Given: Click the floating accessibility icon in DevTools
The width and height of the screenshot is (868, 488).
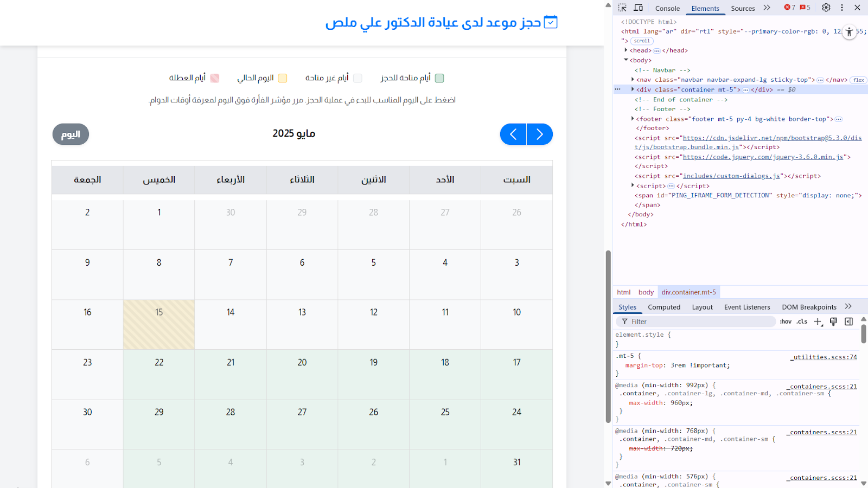Looking at the screenshot, I should [x=849, y=32].
